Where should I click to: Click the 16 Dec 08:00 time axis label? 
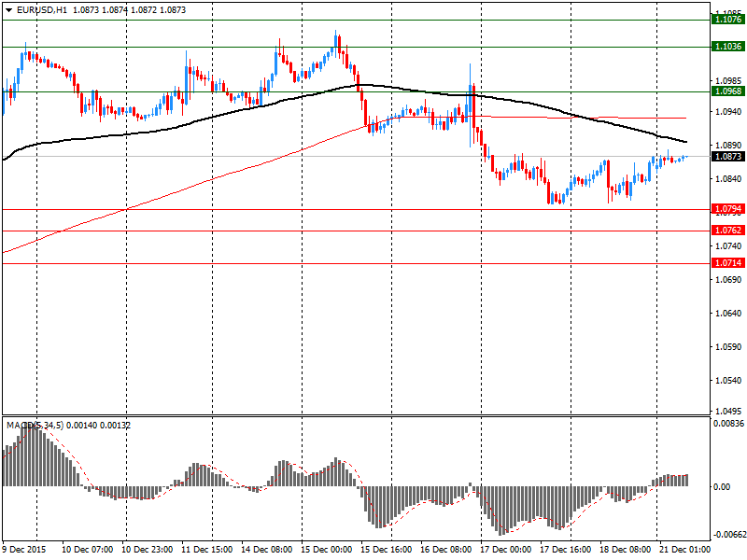point(446,549)
